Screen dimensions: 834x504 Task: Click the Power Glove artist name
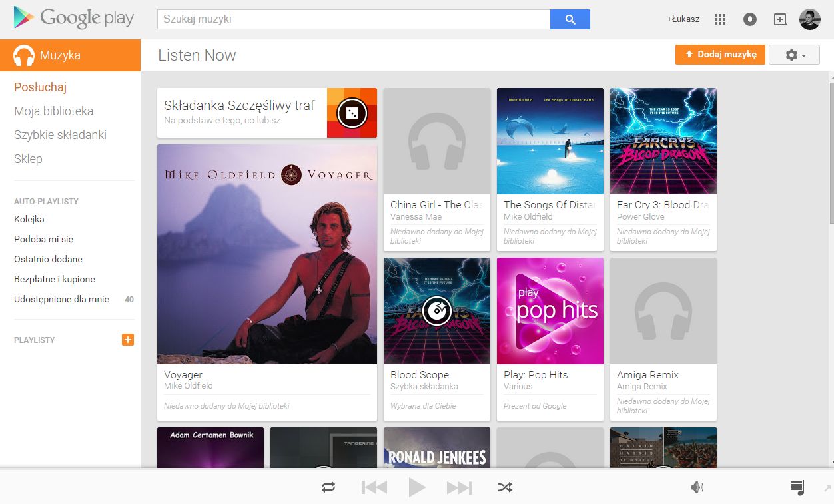point(641,216)
